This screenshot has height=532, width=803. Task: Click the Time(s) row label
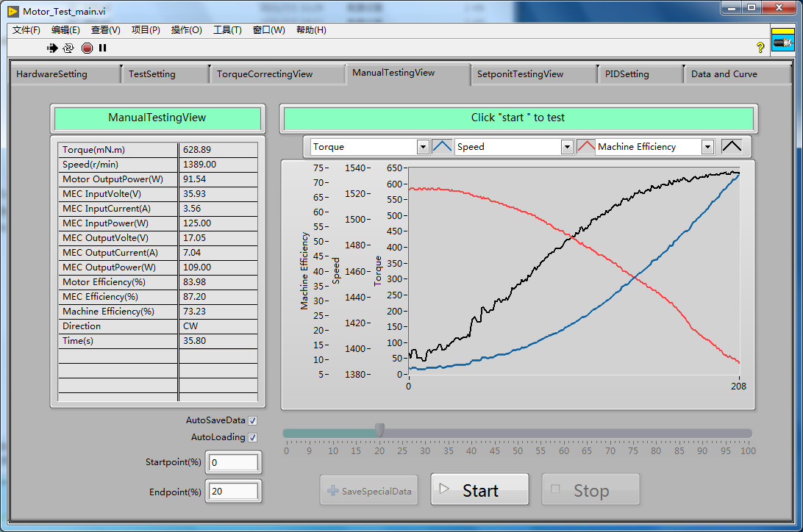pyautogui.click(x=78, y=341)
